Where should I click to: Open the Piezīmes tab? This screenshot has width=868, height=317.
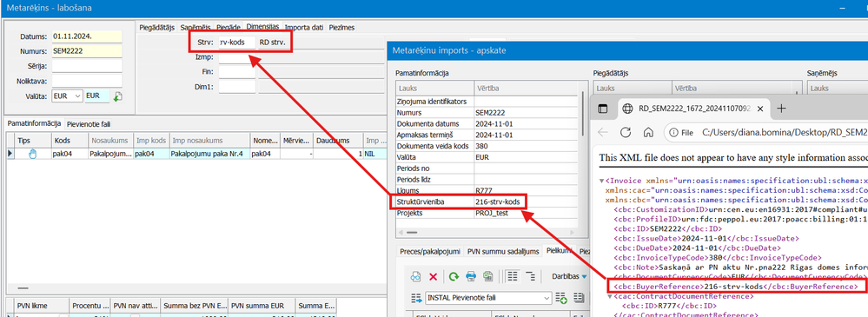point(341,27)
